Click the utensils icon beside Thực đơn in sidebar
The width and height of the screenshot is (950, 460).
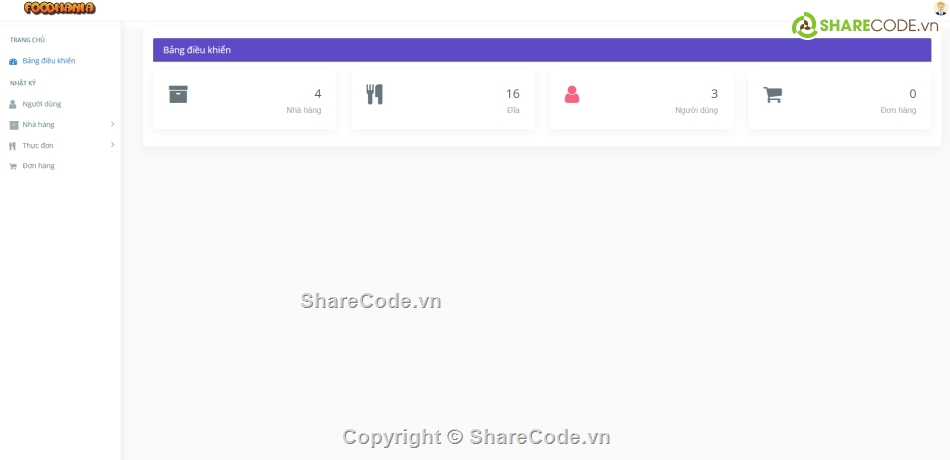click(13, 146)
